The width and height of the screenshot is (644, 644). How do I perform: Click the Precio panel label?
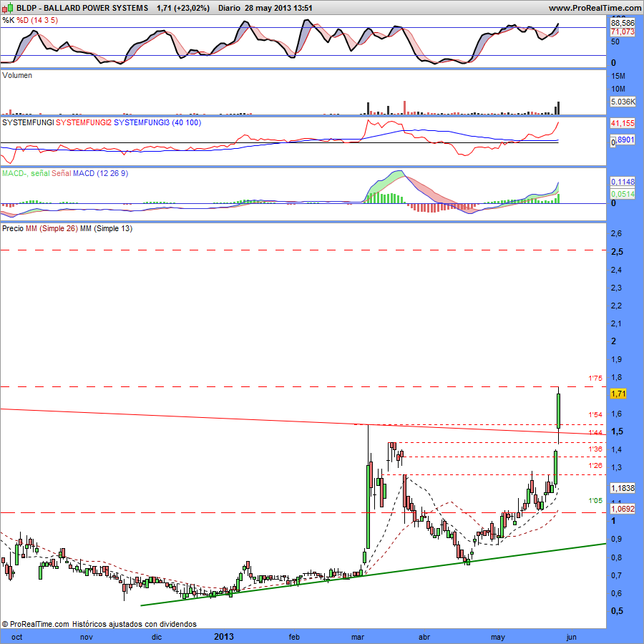13,228
